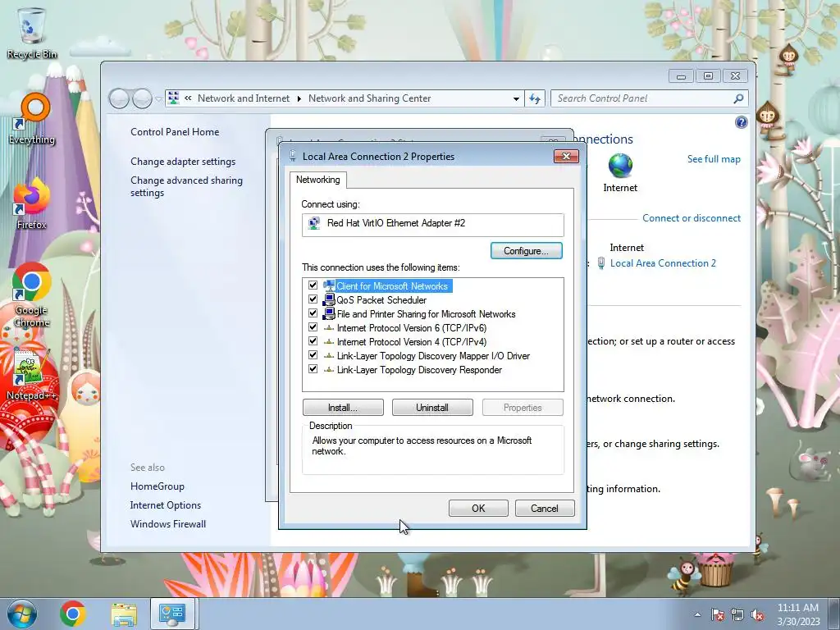Image resolution: width=840 pixels, height=630 pixels.
Task: Click Local Area Connection 2 plug icon
Action: [x=601, y=263]
